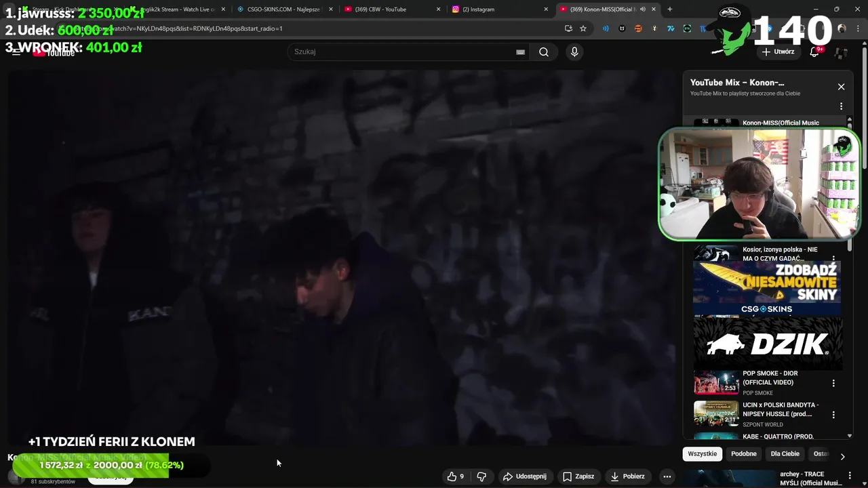Click the orange round extension icon
This screenshot has width=868, height=488.
[638, 28]
